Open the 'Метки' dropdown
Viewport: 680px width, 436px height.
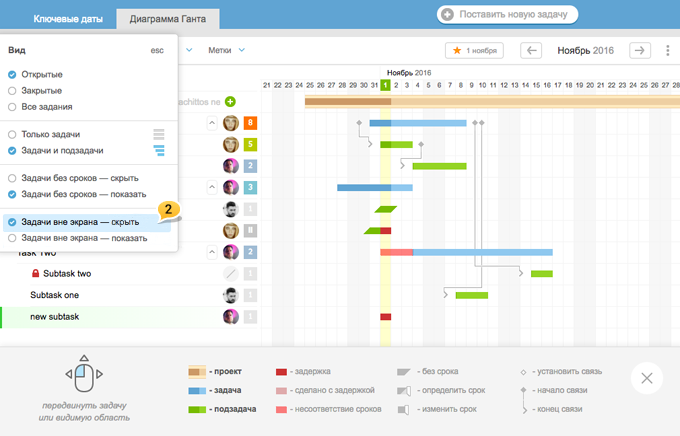(x=227, y=50)
